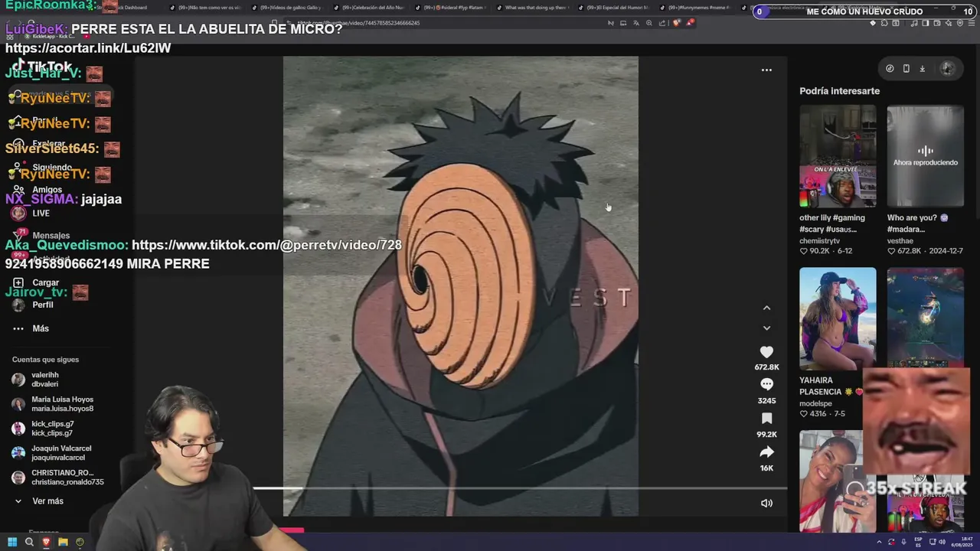The image size is (980, 551).
Task: Open Windows taskbar search
Action: tap(29, 542)
